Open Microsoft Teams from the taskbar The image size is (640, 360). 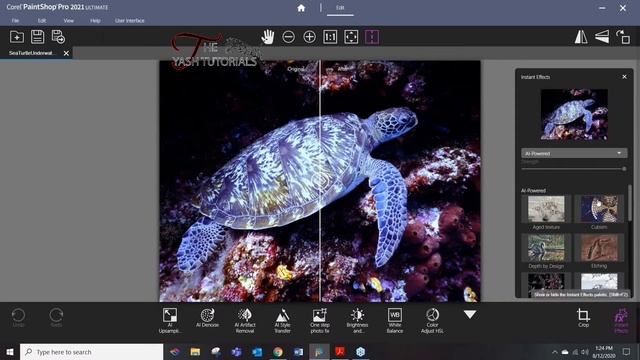coord(236,352)
